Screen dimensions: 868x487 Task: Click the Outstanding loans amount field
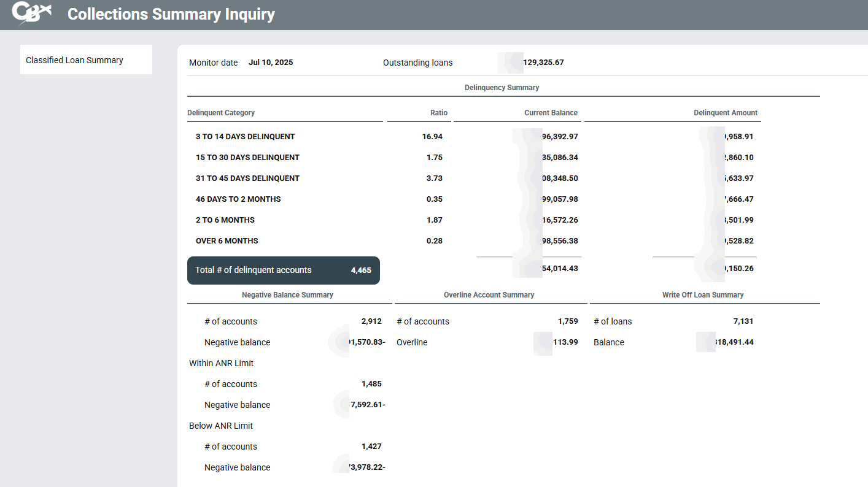pos(543,63)
